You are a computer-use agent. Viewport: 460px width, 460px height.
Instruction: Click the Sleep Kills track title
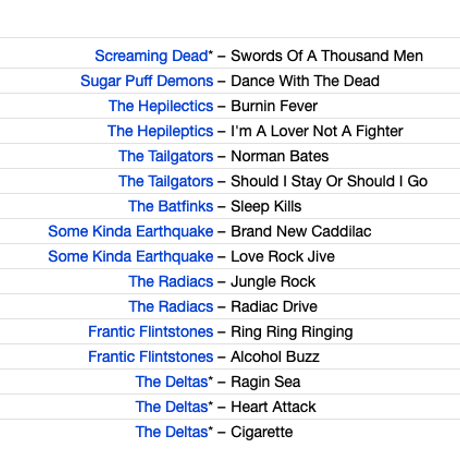pos(266,206)
